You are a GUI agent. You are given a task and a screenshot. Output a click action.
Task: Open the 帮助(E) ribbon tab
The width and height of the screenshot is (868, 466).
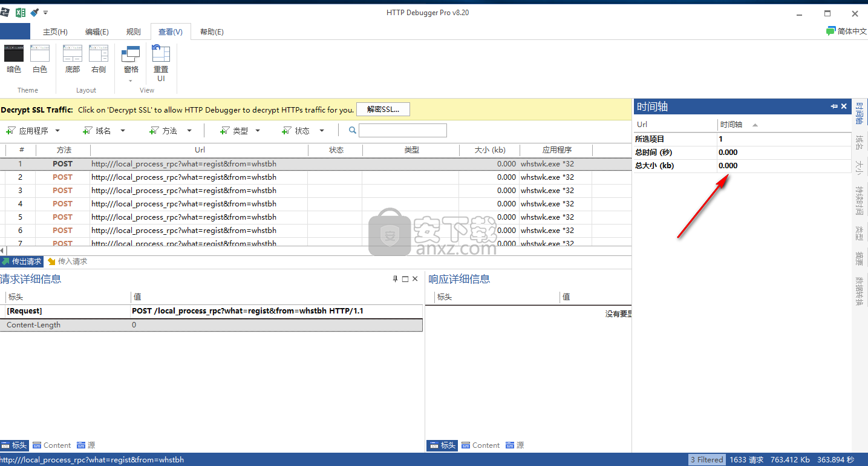(212, 32)
